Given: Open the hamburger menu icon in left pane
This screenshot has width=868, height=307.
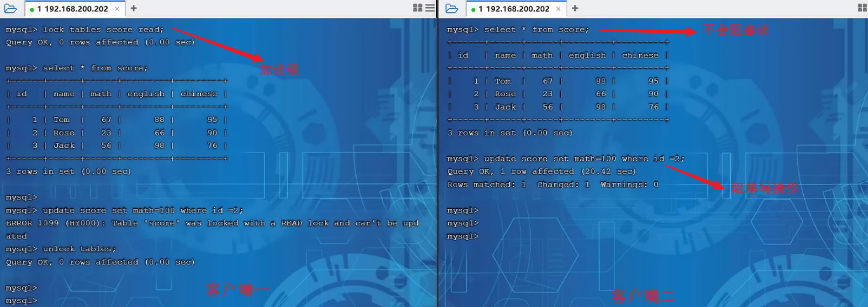Looking at the screenshot, I should pos(430,8).
